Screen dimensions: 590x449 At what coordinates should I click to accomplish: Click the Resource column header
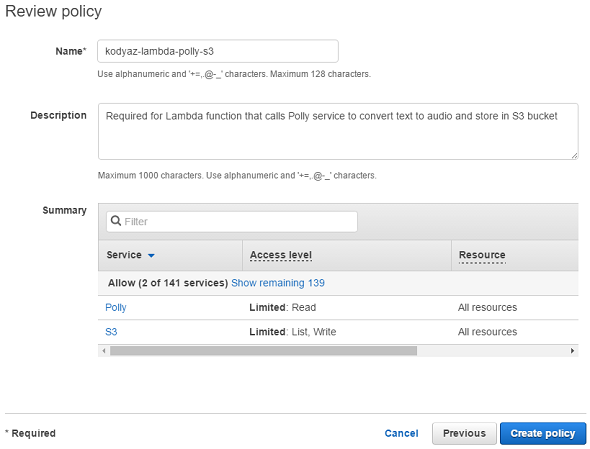(x=482, y=255)
